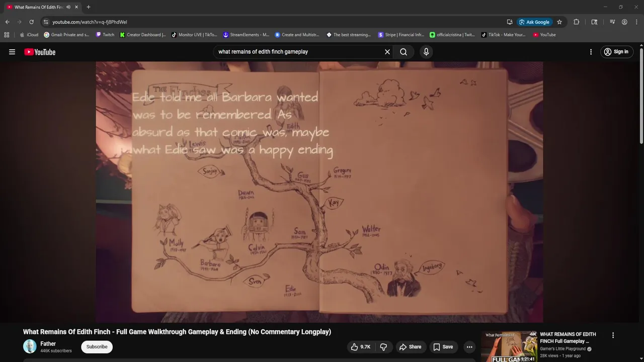This screenshot has width=644, height=362.
Task: Click the Ask Google button
Action: point(534,22)
